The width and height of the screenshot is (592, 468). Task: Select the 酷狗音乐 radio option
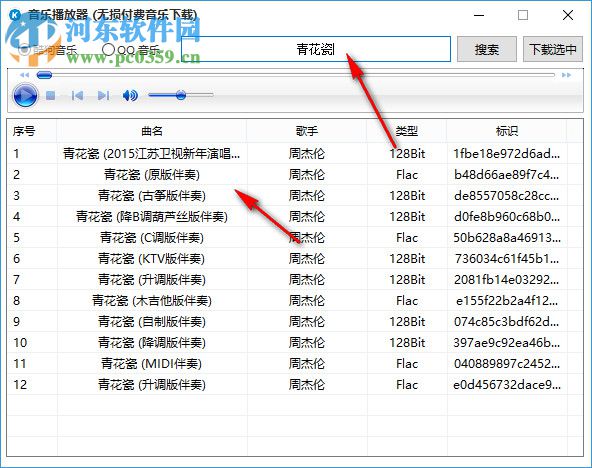coord(48,49)
